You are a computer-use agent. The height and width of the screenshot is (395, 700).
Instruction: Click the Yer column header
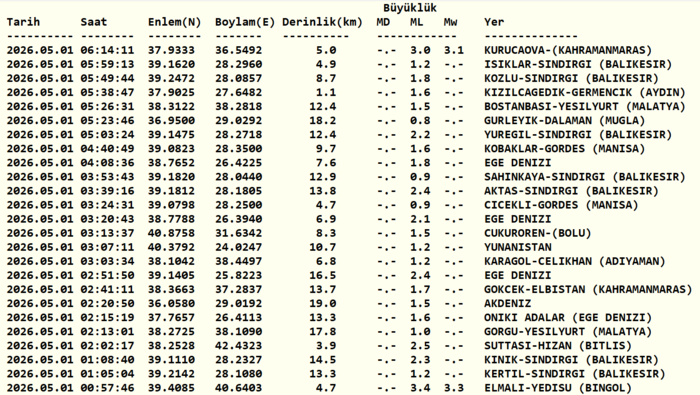(494, 22)
